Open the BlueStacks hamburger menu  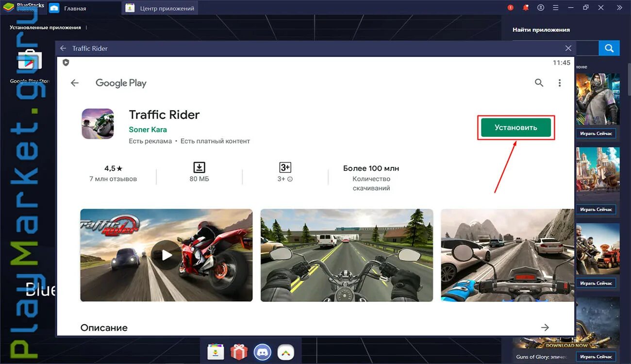pyautogui.click(x=555, y=8)
